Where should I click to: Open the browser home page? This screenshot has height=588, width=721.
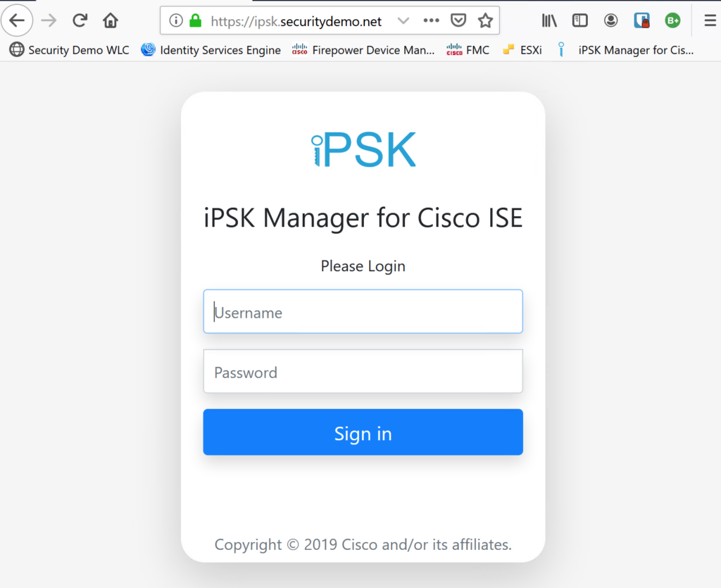tap(111, 20)
